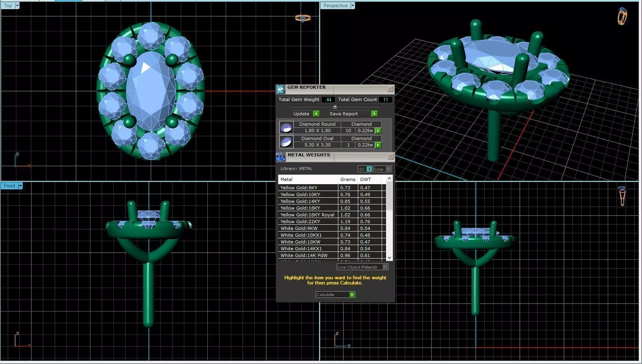This screenshot has height=364, width=642.
Task: Open the Front viewport dropdown arrow
Action: coord(20,186)
